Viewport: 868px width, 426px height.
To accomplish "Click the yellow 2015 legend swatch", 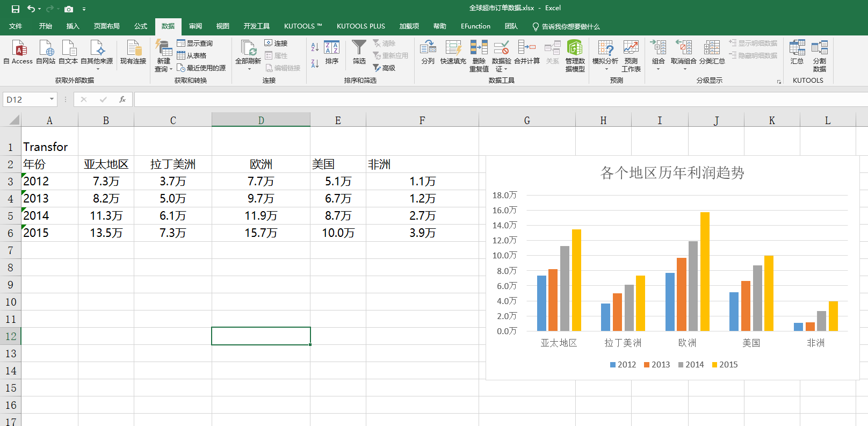I will (x=714, y=365).
